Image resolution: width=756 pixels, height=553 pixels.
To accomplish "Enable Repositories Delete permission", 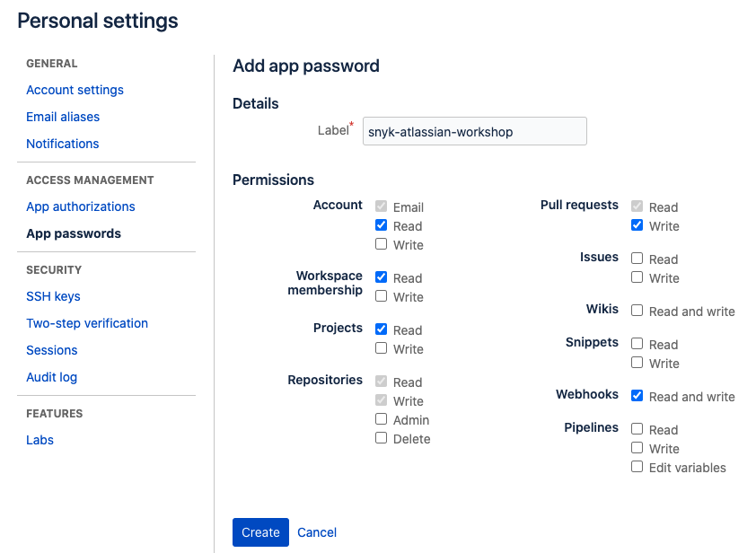I will [x=381, y=438].
